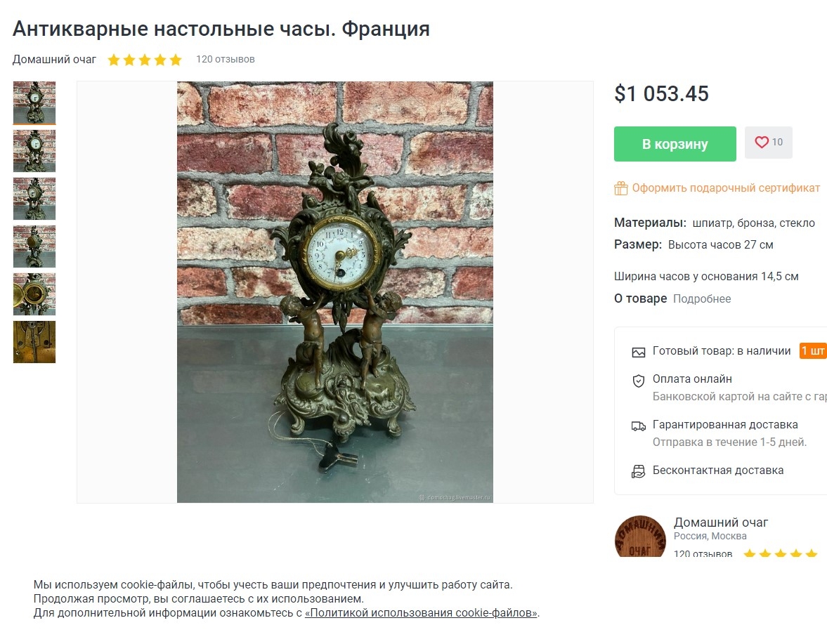Expand product details via Подробнее
Viewport: 827px width, 644px height.
701,298
